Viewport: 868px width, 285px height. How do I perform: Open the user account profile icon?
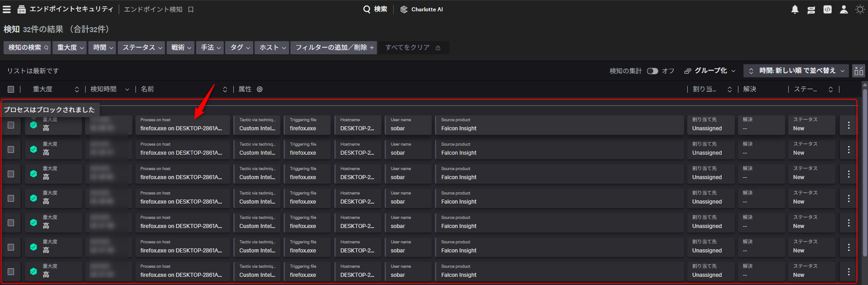844,9
